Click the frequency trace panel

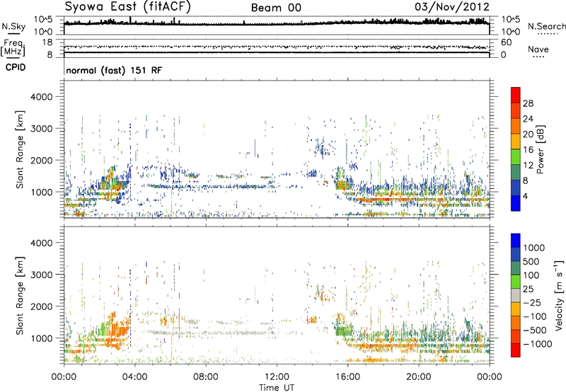click(277, 48)
